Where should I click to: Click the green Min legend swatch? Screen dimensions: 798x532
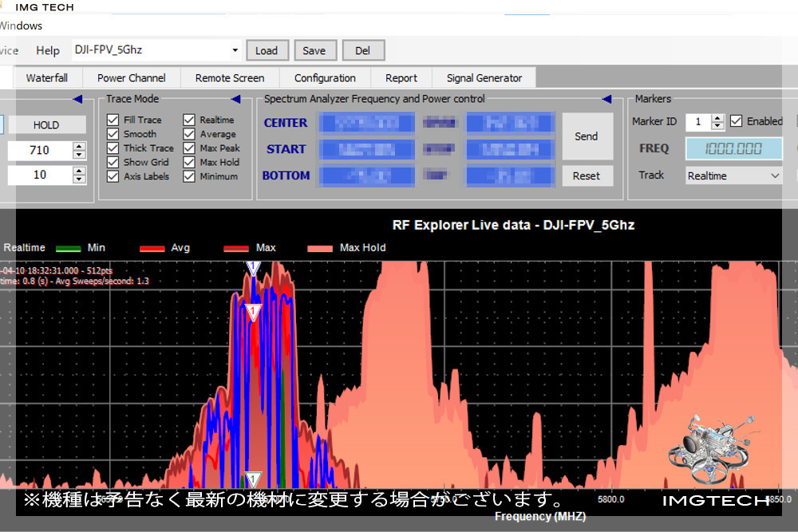coord(69,248)
